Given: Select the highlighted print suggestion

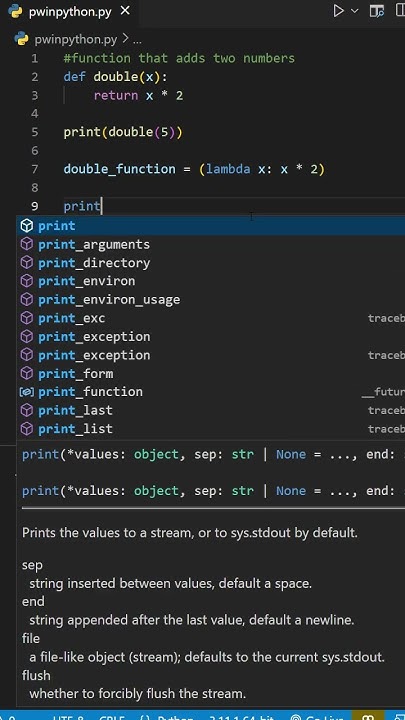Looking at the screenshot, I should click(x=211, y=225).
